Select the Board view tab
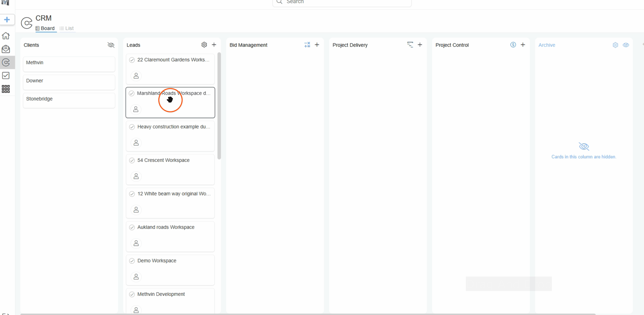This screenshot has width=644, height=315. 45,28
